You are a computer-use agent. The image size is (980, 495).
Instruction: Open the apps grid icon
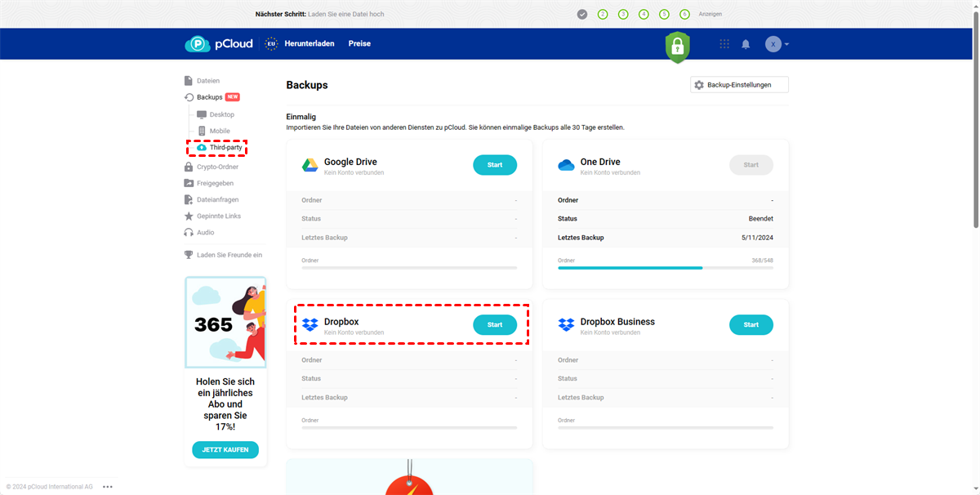tap(724, 44)
